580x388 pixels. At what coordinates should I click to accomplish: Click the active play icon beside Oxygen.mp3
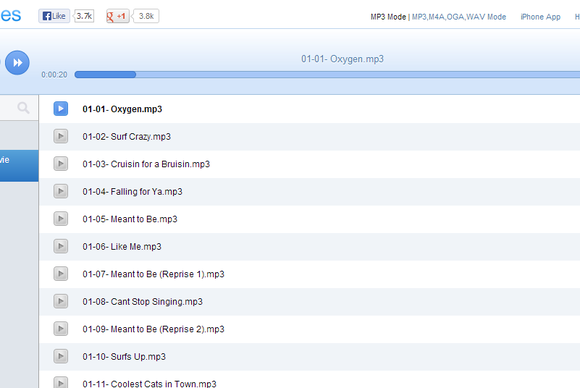[61, 109]
